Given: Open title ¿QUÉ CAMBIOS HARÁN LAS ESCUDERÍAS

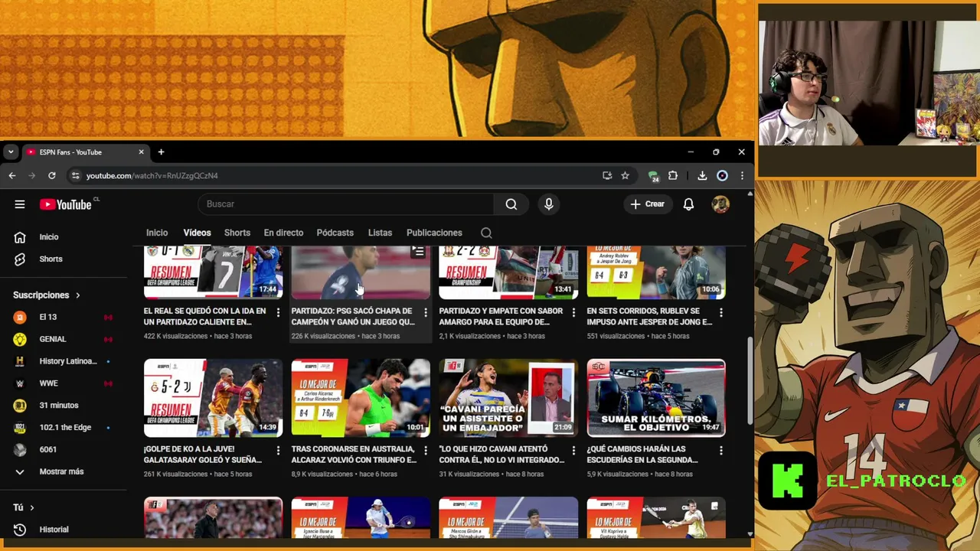Looking at the screenshot, I should (x=642, y=455).
